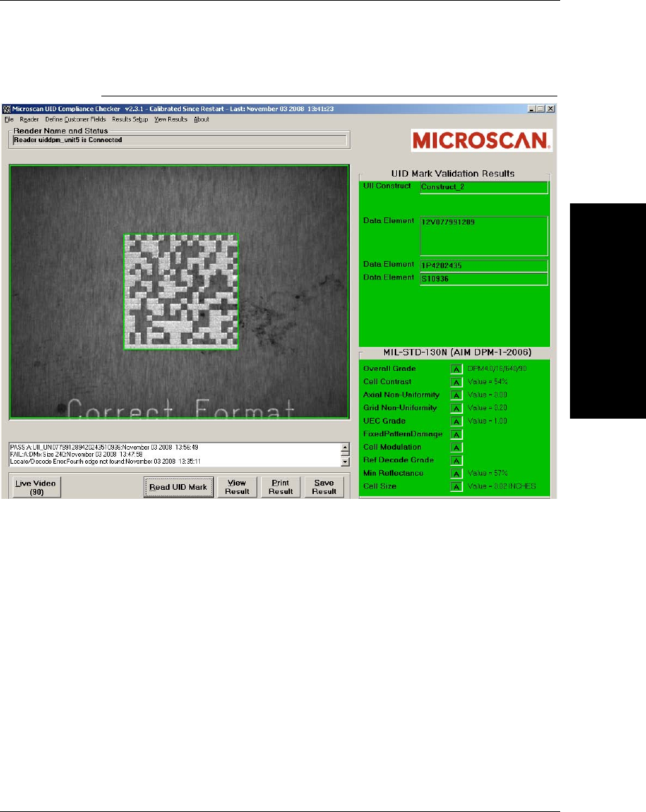
Task: Click the log list scroll up arrow
Action: coord(346,446)
